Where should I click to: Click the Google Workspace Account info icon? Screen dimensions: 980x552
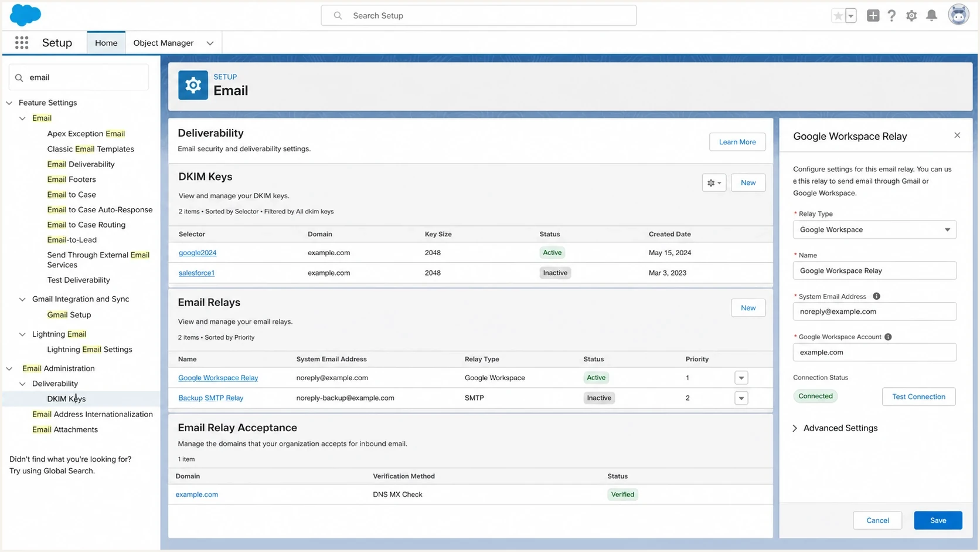[888, 337]
